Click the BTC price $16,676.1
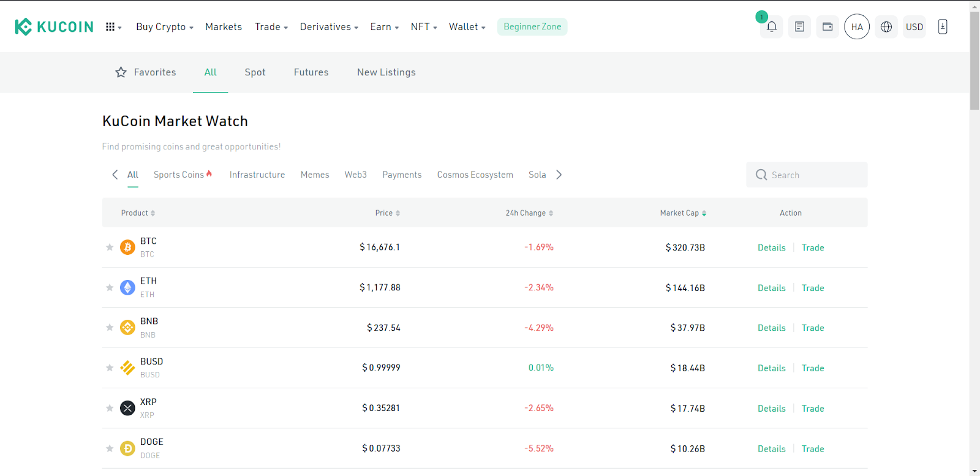 point(380,247)
